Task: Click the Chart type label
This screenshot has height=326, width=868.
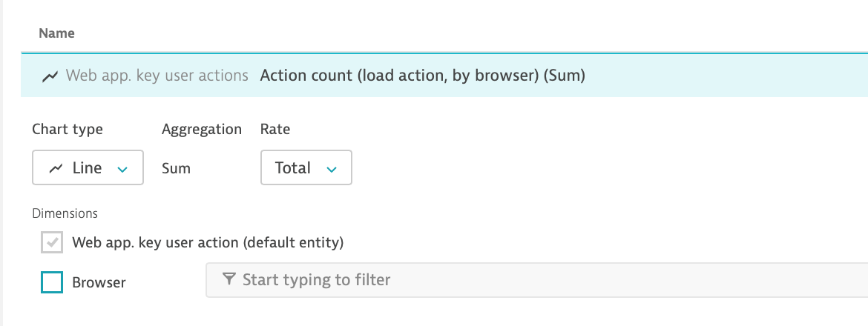Action: [68, 129]
